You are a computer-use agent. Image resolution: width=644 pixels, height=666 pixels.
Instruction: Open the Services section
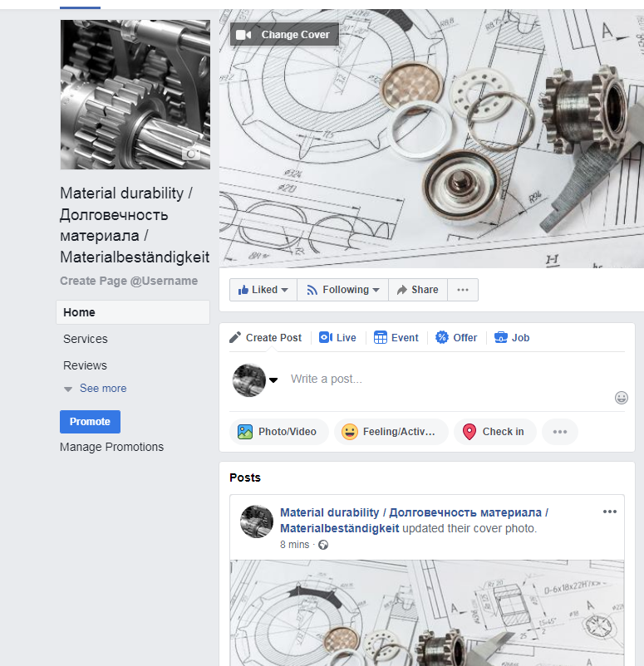[x=86, y=339]
